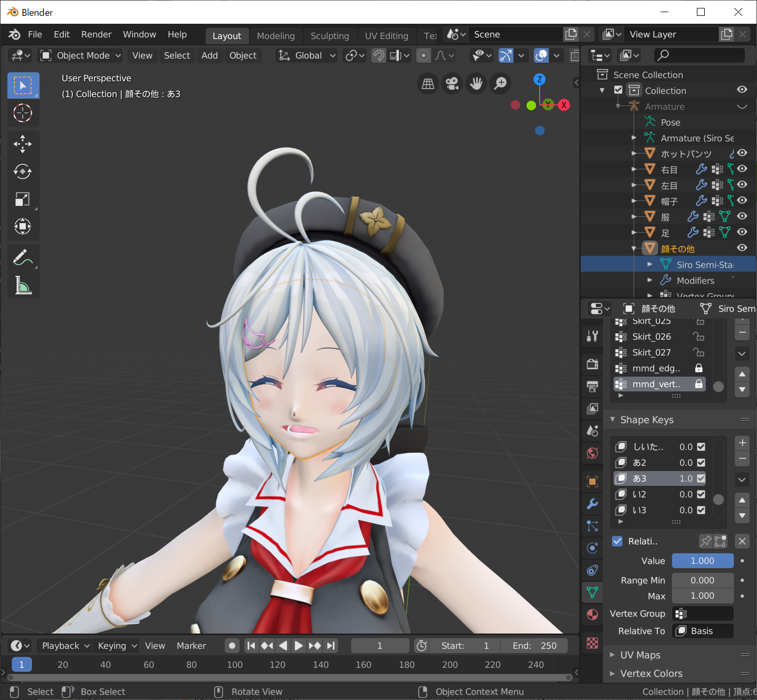Choose the Rotate tool

pyautogui.click(x=23, y=171)
